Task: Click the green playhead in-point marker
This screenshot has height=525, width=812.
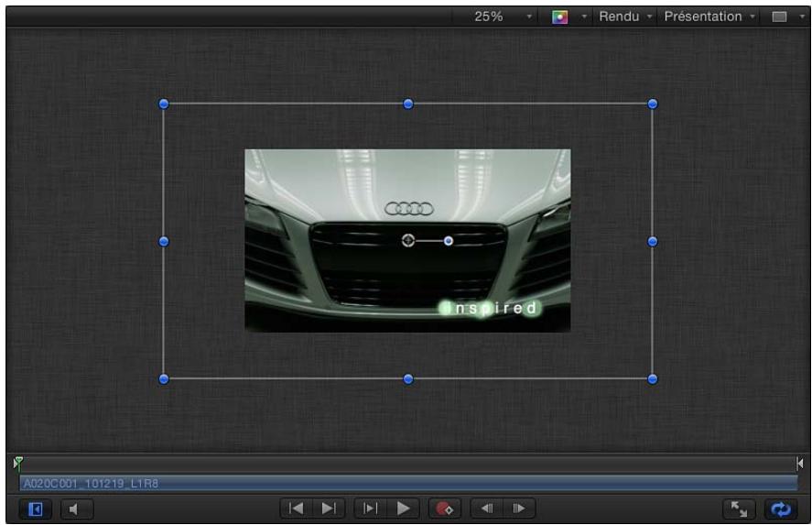Action: tap(17, 463)
